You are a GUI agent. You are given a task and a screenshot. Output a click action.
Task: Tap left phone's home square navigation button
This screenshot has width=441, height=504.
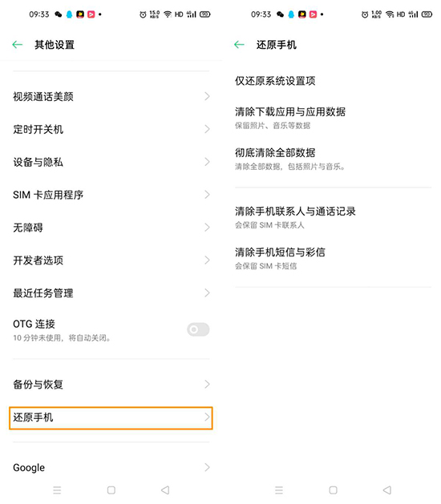(111, 490)
